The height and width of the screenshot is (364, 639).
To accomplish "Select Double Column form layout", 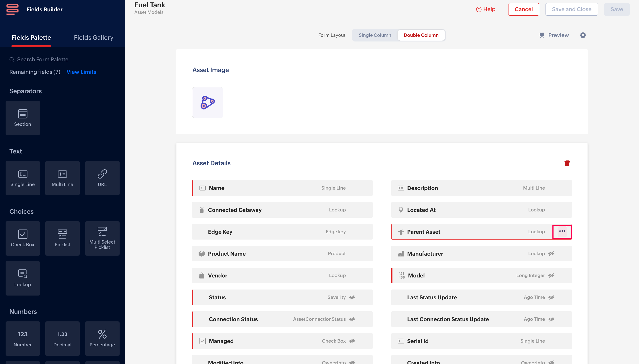I will [421, 35].
